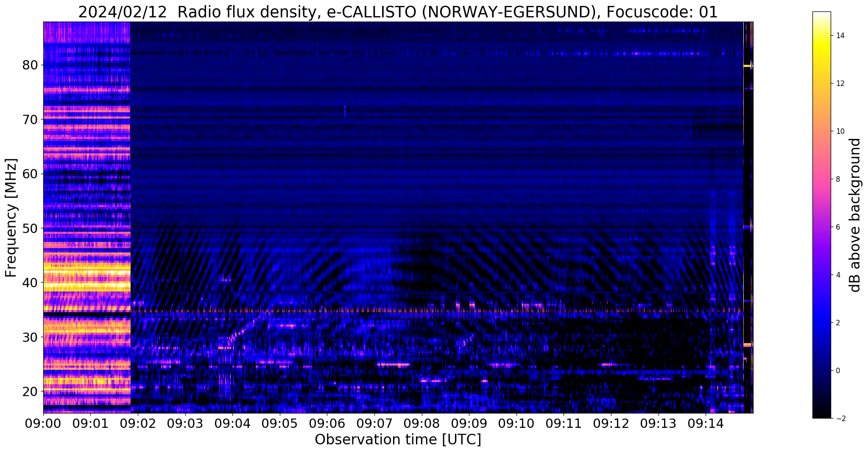Click the 09:02 time tick label
The width and height of the screenshot is (868, 452).
138,424
